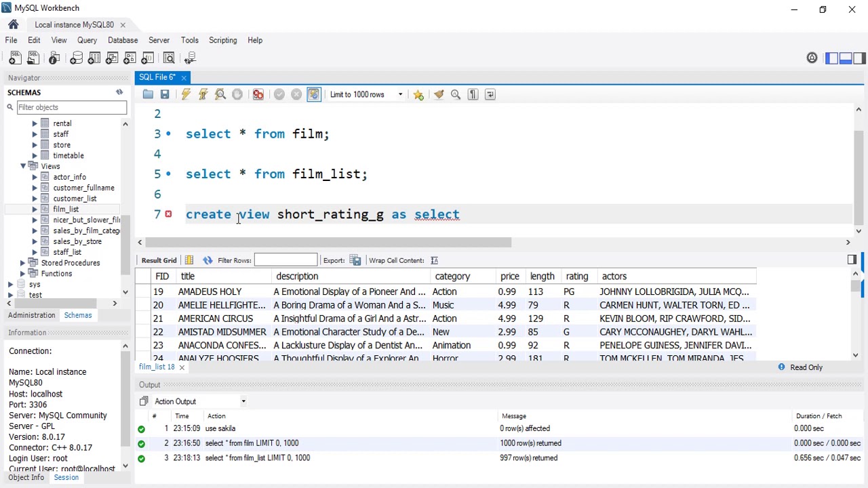Create a new table icon
This screenshot has width=868, height=488.
point(94,58)
